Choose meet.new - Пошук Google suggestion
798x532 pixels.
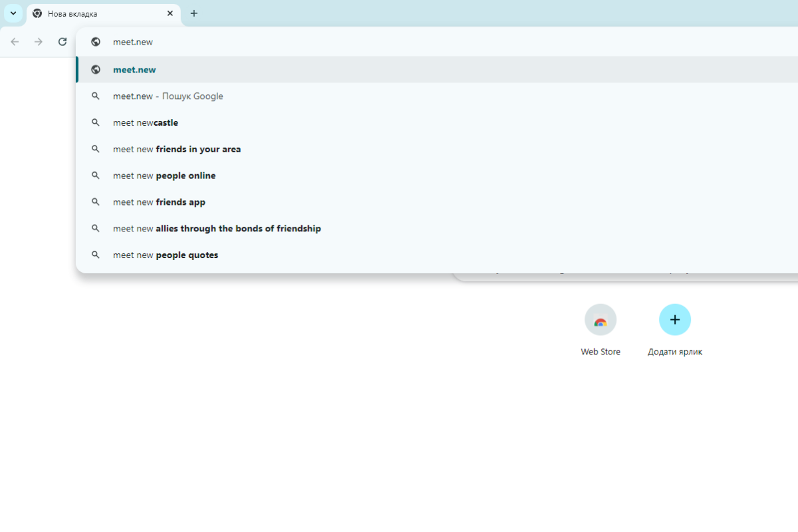(168, 96)
